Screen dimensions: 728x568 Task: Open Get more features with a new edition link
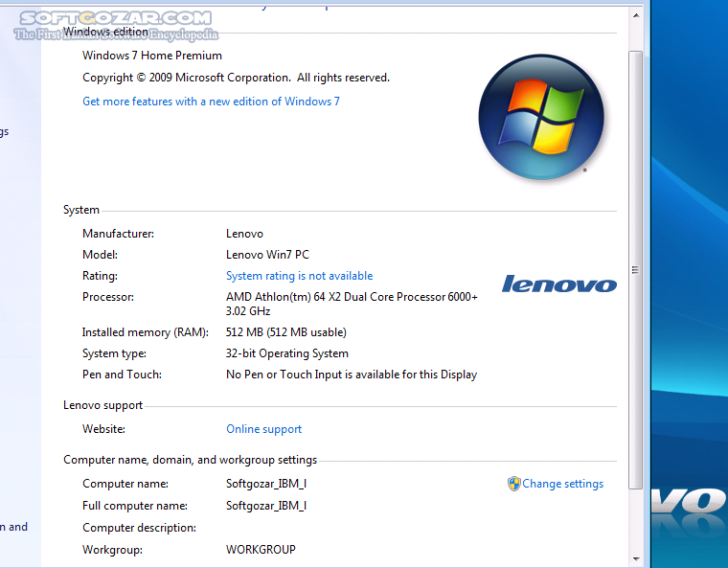(x=211, y=102)
